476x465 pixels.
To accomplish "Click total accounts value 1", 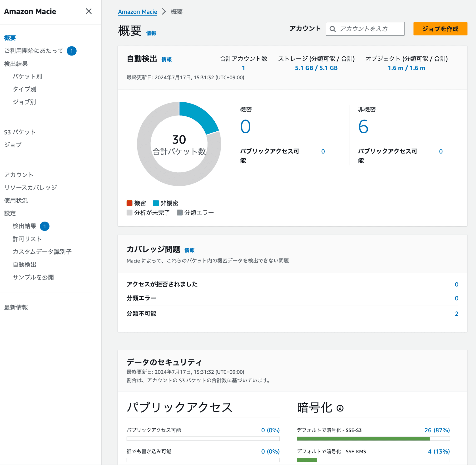I will (x=243, y=68).
